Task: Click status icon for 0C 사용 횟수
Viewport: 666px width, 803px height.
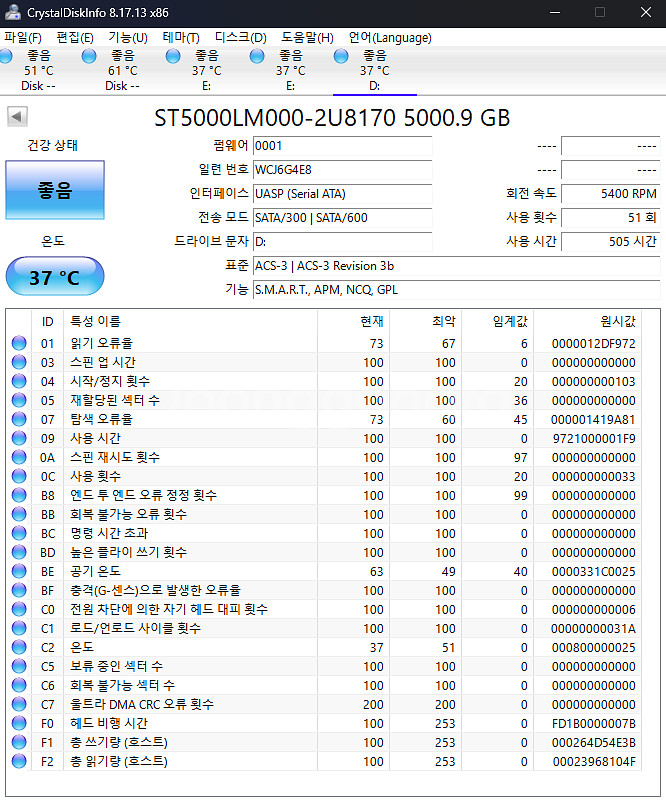Action: (19, 476)
